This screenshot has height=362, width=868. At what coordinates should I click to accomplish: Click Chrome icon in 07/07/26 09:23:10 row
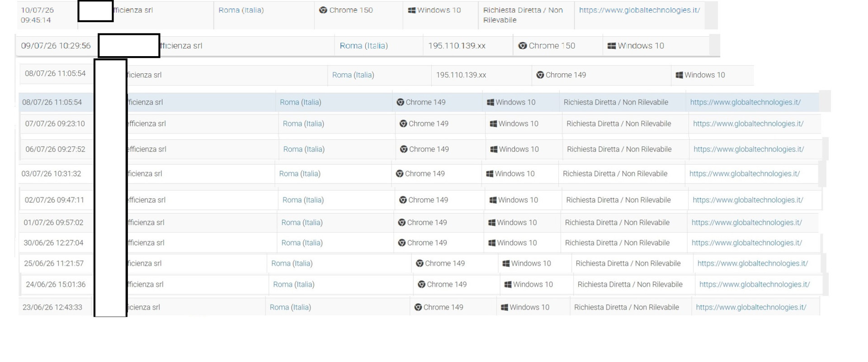click(403, 124)
